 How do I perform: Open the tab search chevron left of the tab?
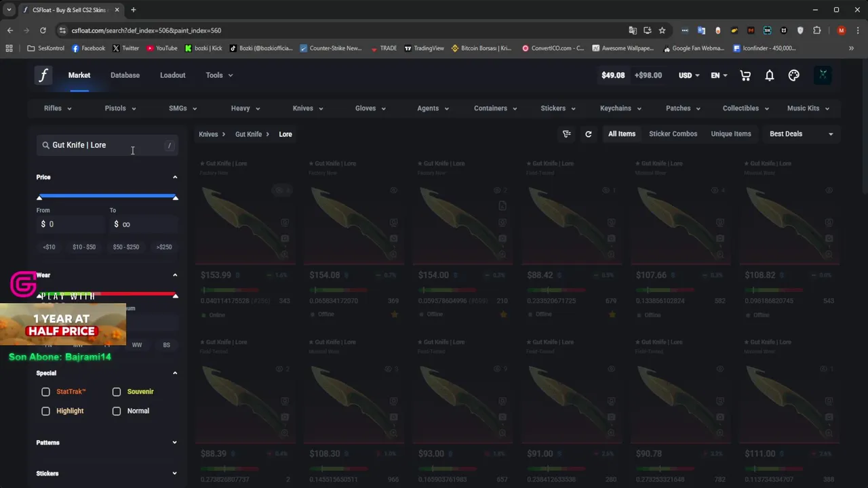pyautogui.click(x=9, y=9)
